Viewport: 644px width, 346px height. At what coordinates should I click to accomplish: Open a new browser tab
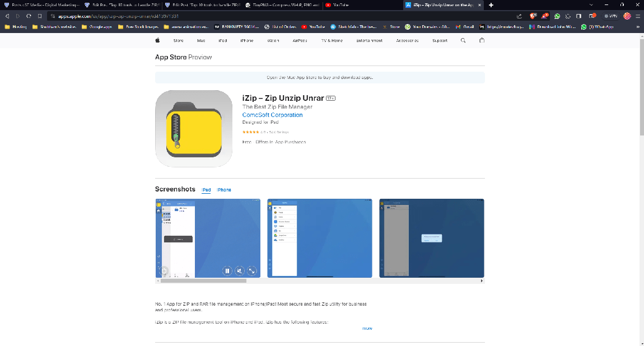tap(491, 5)
